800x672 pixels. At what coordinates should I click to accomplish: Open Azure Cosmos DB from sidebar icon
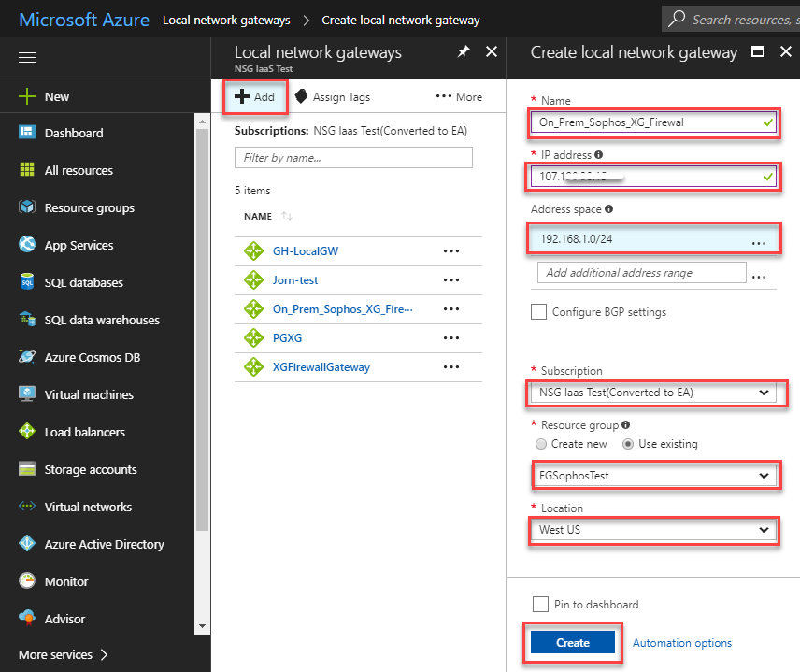pyautogui.click(x=27, y=357)
